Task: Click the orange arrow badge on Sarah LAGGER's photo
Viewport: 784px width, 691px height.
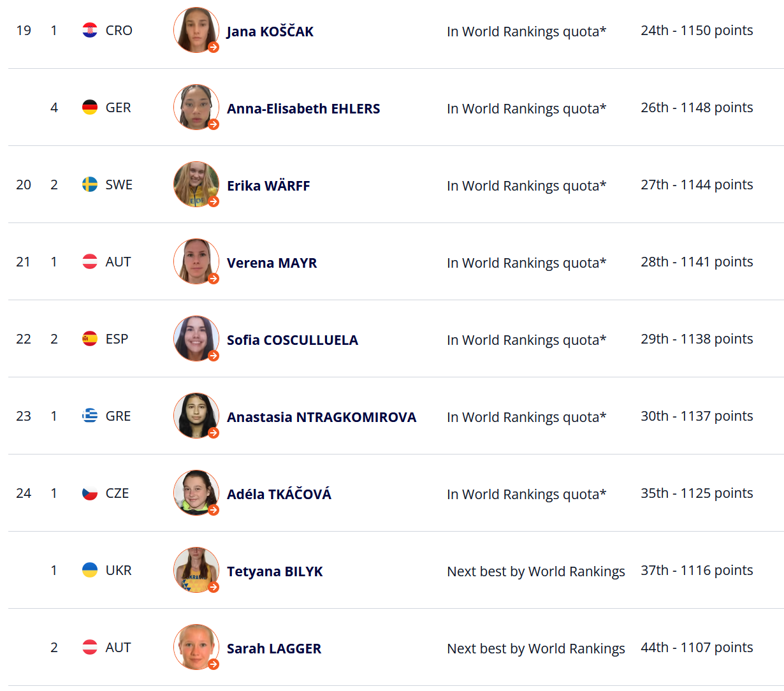Action: point(214,664)
